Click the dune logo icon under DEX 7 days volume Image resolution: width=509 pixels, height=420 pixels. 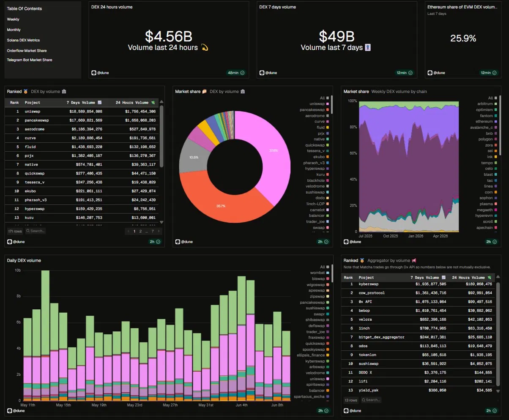(262, 73)
